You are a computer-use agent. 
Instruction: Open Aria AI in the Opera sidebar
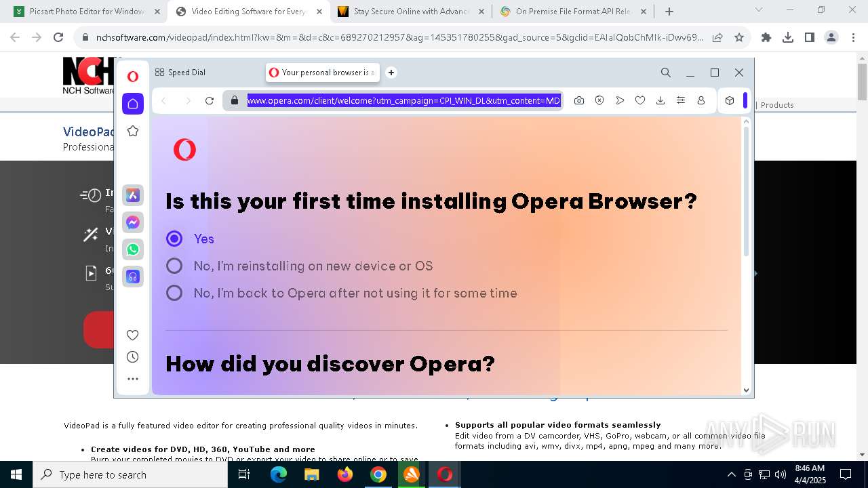pyautogui.click(x=133, y=195)
